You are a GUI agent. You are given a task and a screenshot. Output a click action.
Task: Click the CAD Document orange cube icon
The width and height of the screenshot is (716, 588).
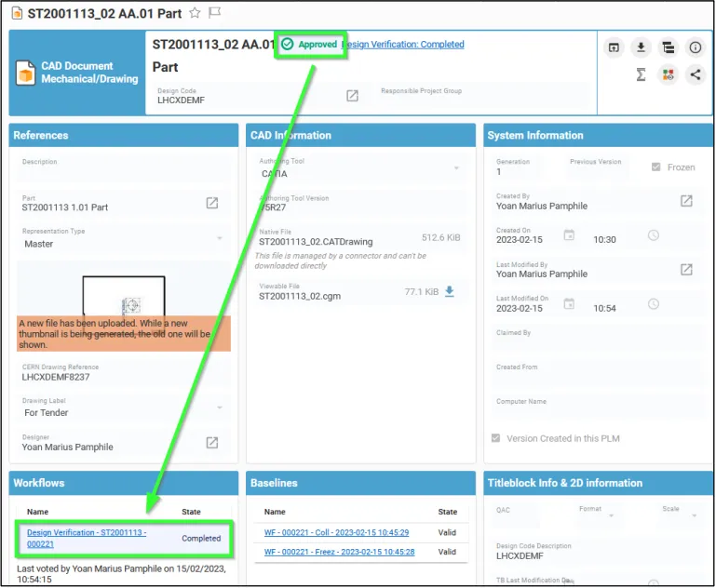(x=25, y=73)
